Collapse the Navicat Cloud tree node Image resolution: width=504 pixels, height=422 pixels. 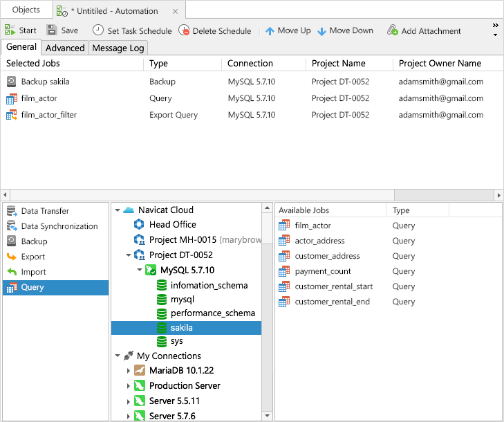118,210
